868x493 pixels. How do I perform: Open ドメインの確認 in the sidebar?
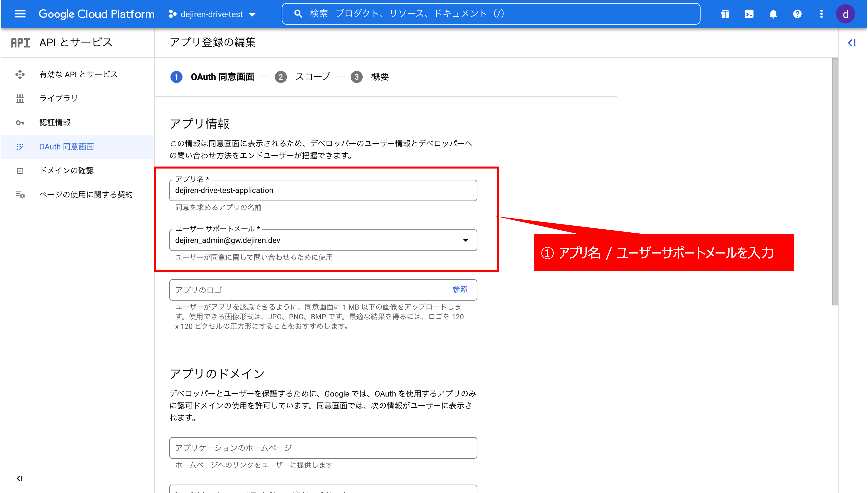pos(77,171)
